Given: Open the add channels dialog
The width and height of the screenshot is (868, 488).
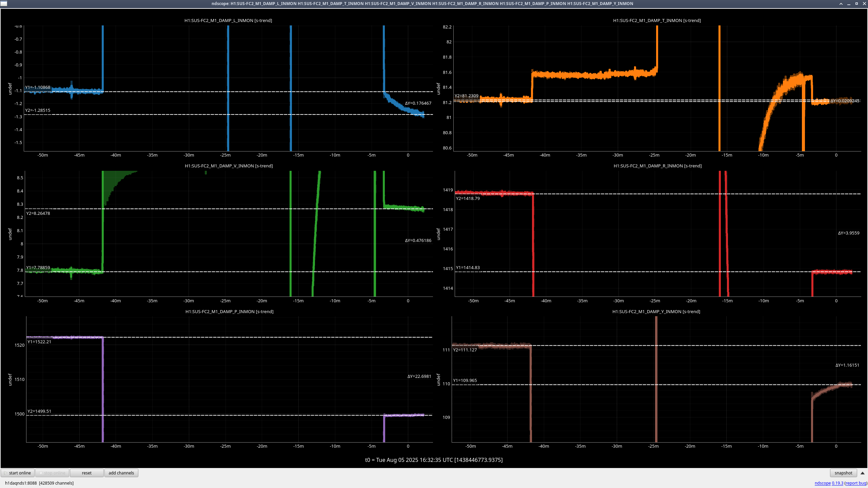Looking at the screenshot, I should tap(121, 473).
